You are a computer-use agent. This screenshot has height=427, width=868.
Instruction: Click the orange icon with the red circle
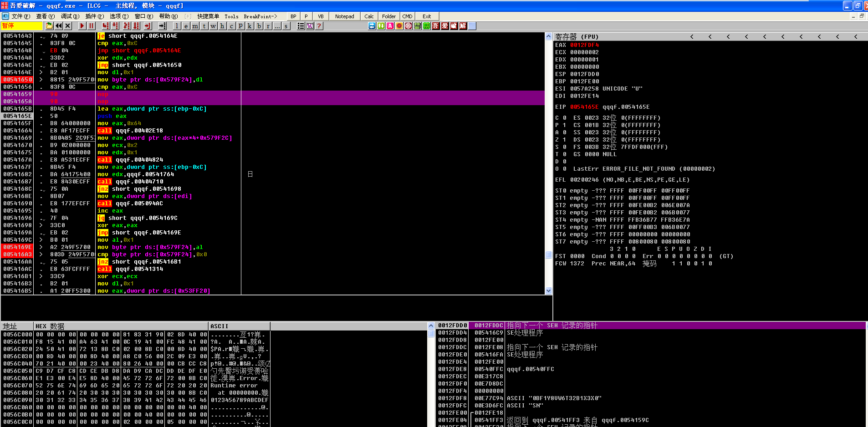coord(399,26)
